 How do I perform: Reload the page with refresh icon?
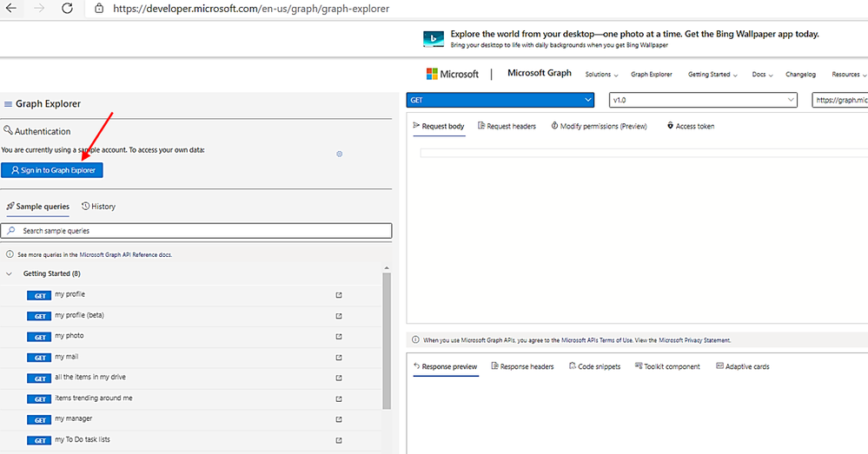(x=67, y=9)
